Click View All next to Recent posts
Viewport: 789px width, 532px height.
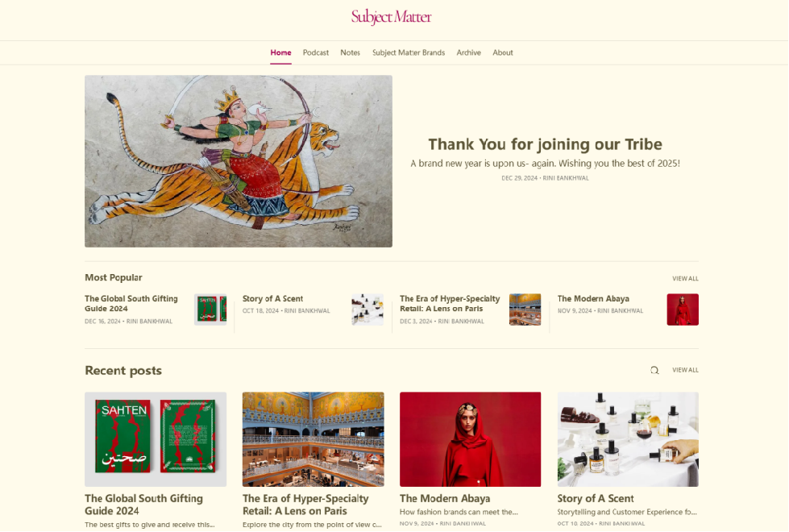coord(685,370)
